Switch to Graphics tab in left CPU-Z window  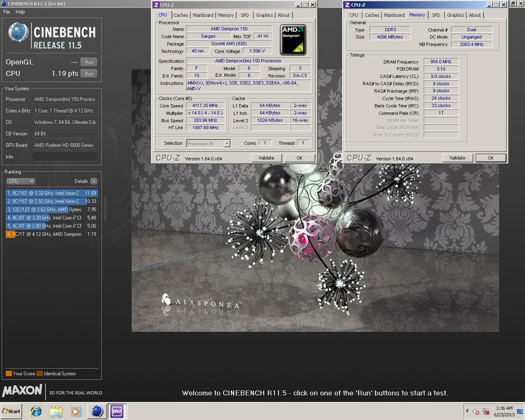[265, 15]
